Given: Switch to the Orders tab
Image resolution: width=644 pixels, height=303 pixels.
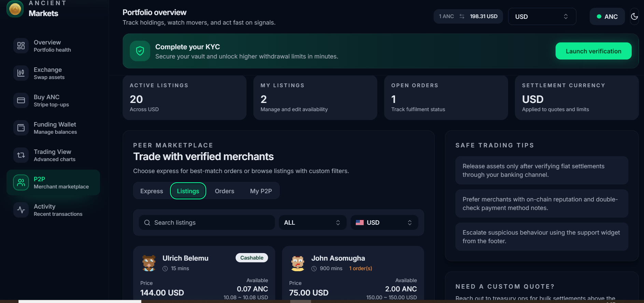Looking at the screenshot, I should pyautogui.click(x=224, y=191).
